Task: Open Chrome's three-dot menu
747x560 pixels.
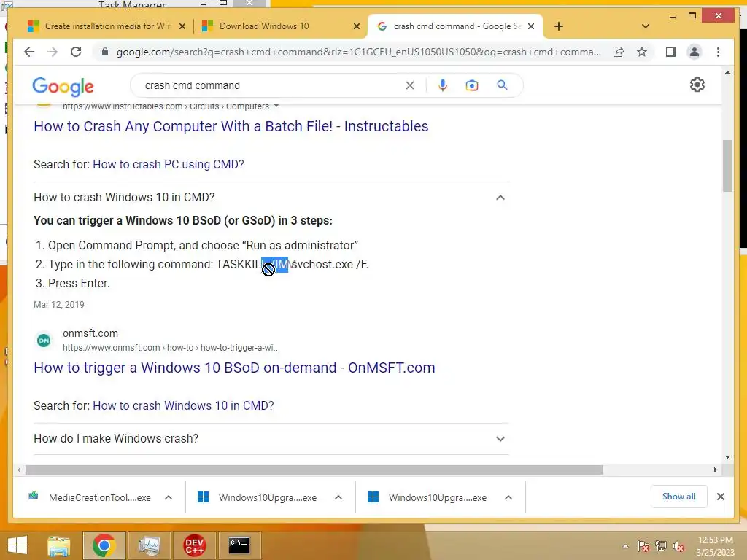Action: pos(718,52)
